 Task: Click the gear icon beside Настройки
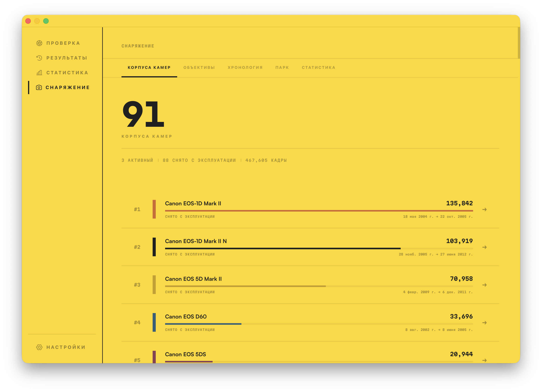tap(39, 347)
